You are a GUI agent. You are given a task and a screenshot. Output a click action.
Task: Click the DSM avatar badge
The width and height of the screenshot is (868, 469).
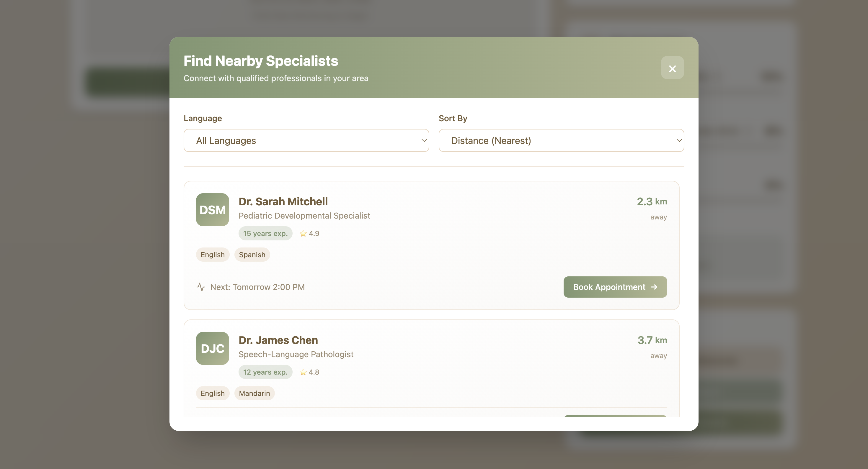(x=212, y=210)
